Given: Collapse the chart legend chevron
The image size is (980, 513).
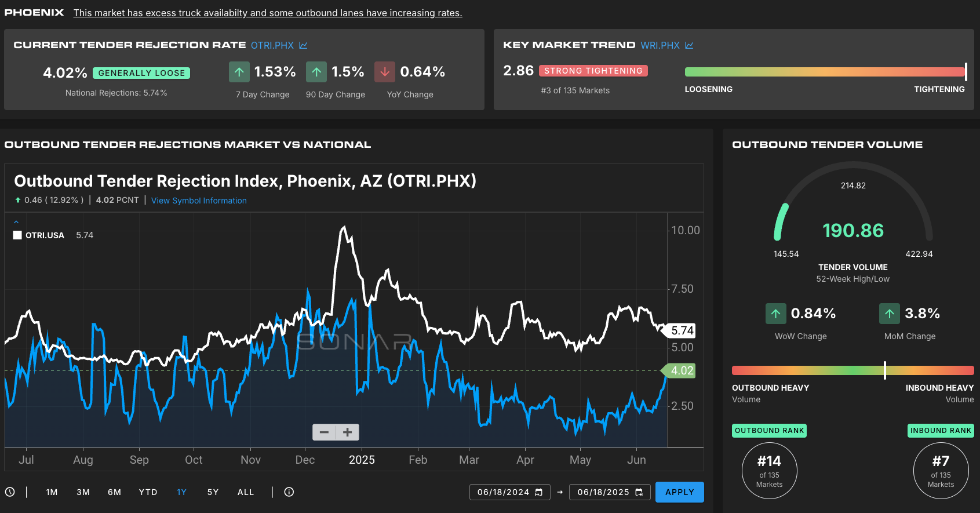Looking at the screenshot, I should 16,222.
